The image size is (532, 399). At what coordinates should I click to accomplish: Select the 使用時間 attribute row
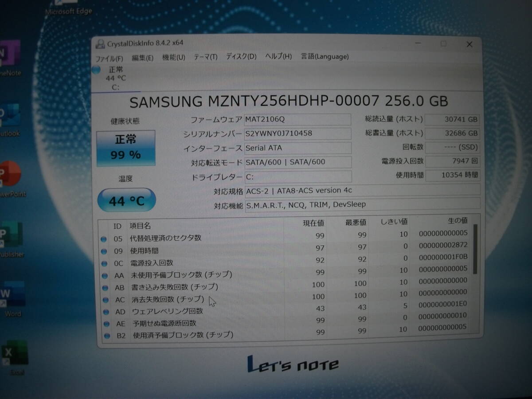point(286,249)
